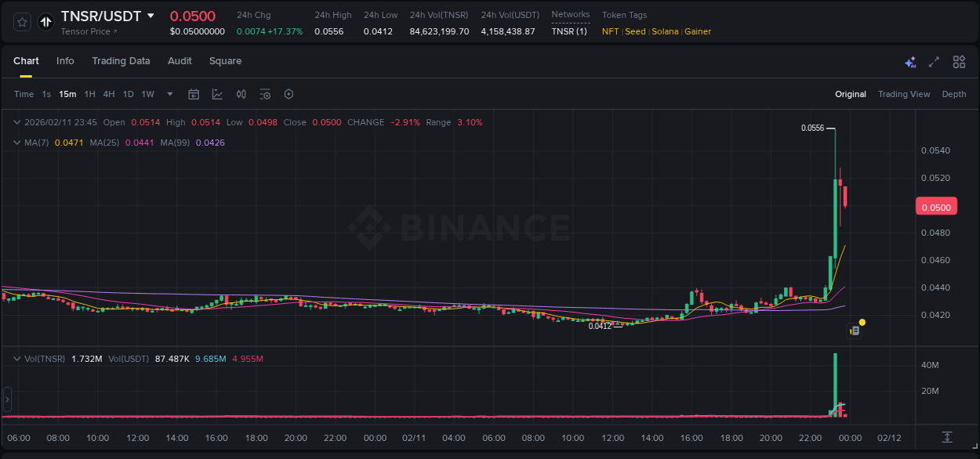Open the widgets grid icon
Image resolution: width=980 pixels, height=459 pixels.
958,61
